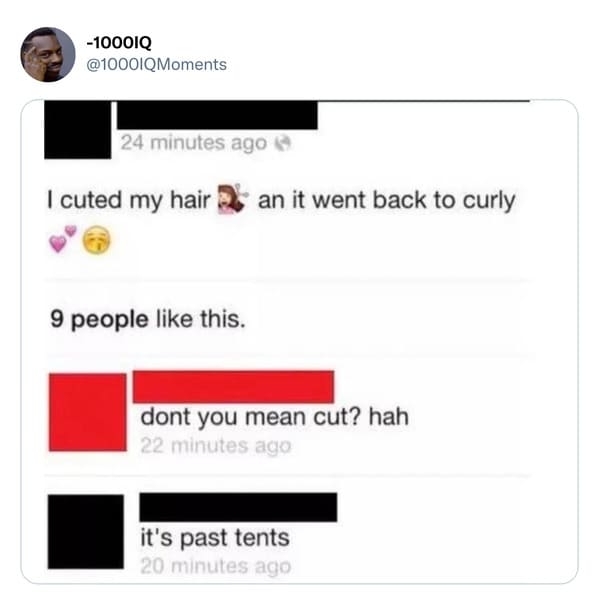Viewport: 599px width, 600px height.
Task: Click the post author's blacked-out profile picture
Action: pos(78,129)
